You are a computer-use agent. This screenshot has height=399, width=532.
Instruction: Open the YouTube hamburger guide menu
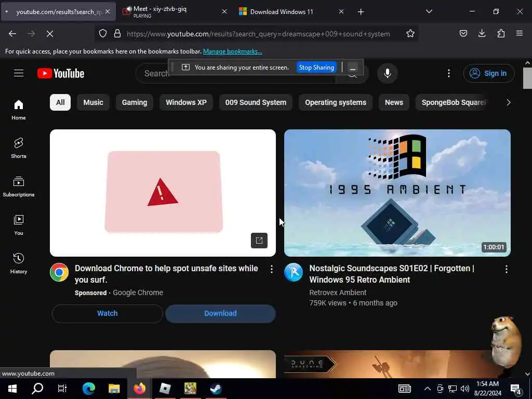19,73
